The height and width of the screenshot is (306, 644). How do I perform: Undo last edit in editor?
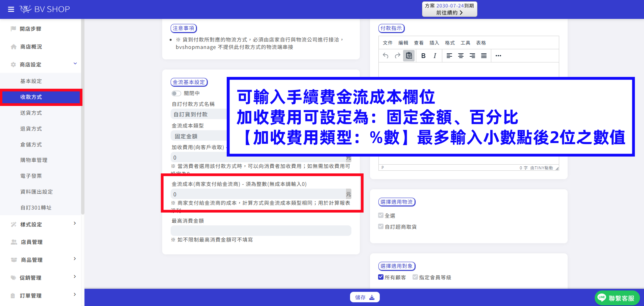[386, 56]
